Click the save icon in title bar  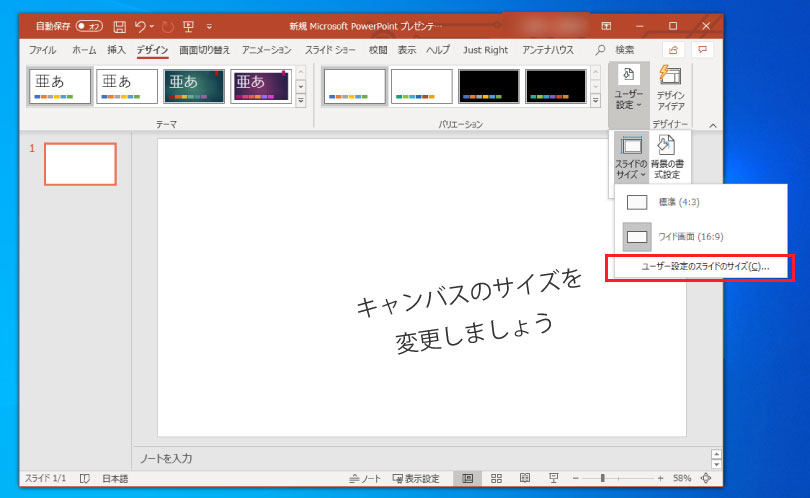tap(120, 25)
